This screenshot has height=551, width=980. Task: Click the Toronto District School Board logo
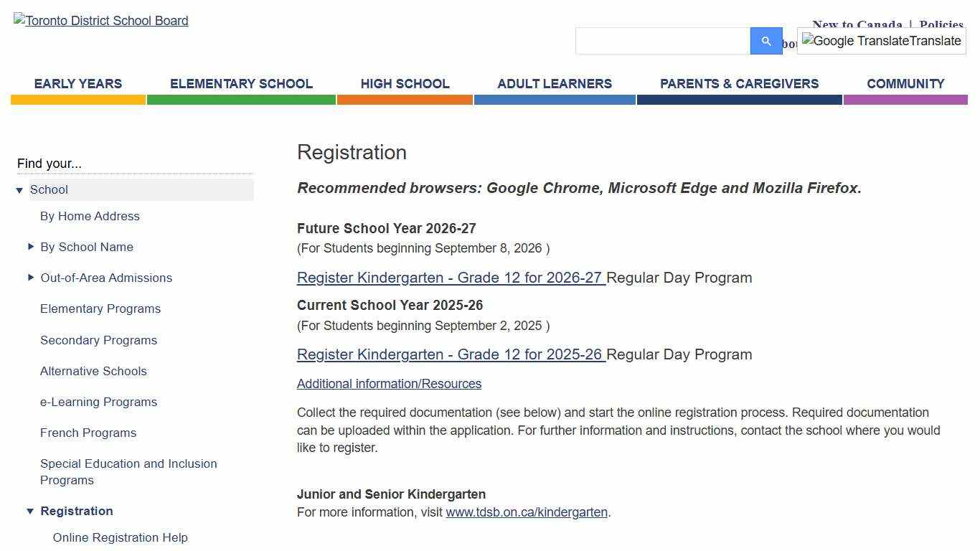(100, 21)
